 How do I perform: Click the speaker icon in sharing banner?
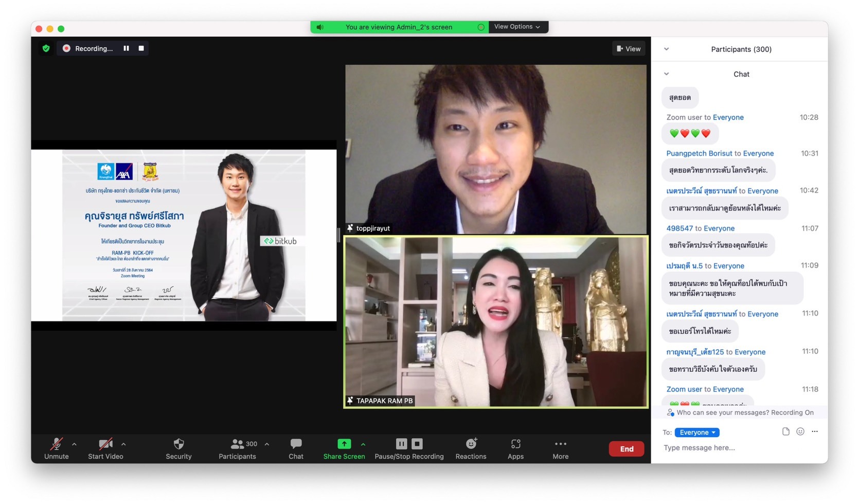(320, 27)
